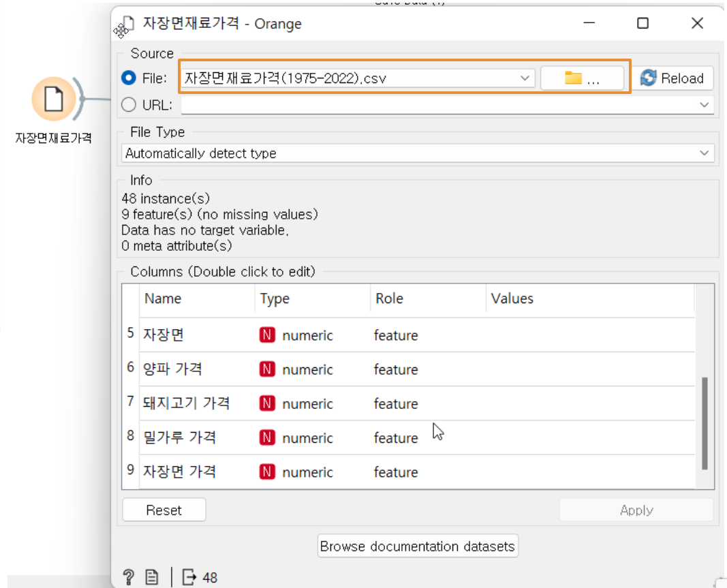Click the feature role of 양파 가격
Image resolution: width=727 pixels, height=588 pixels.
(396, 369)
